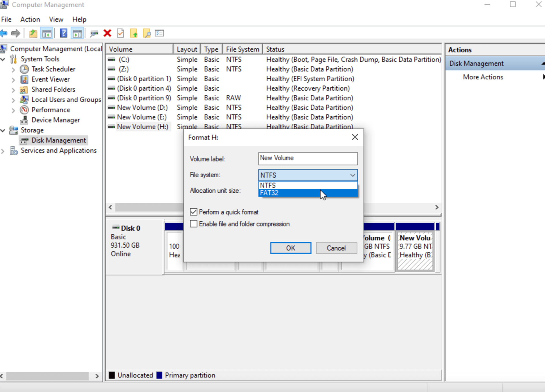The image size is (545, 392).
Task: Click More Actions in the Actions pane
Action: coord(483,77)
